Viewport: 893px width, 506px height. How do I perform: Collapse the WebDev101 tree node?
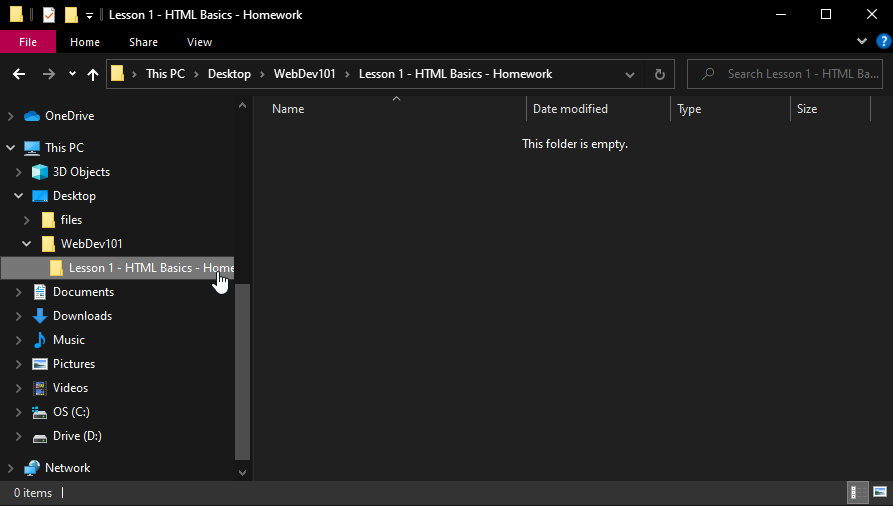[26, 243]
